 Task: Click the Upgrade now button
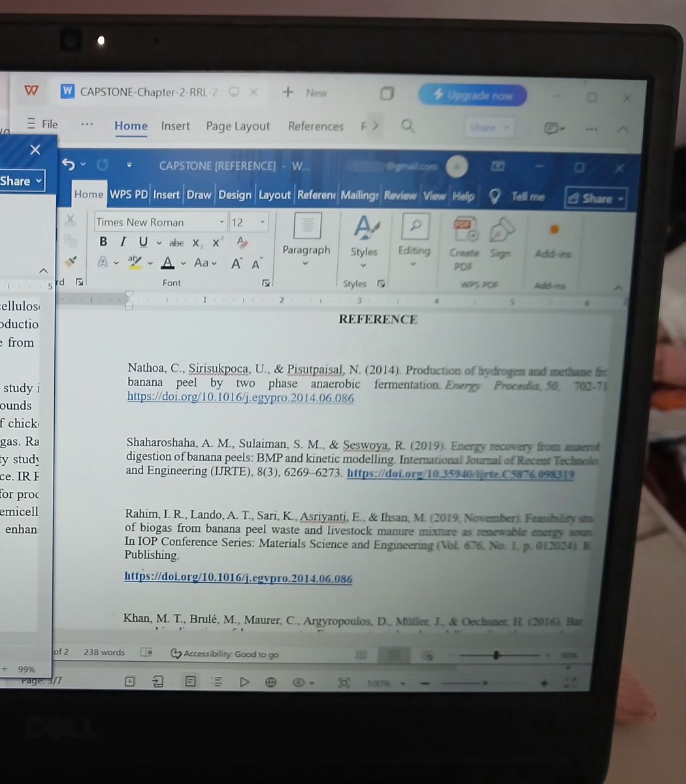pos(472,95)
